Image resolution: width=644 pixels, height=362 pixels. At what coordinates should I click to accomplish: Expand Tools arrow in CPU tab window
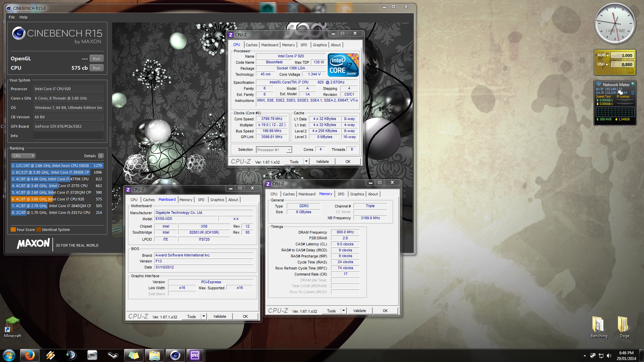(306, 162)
